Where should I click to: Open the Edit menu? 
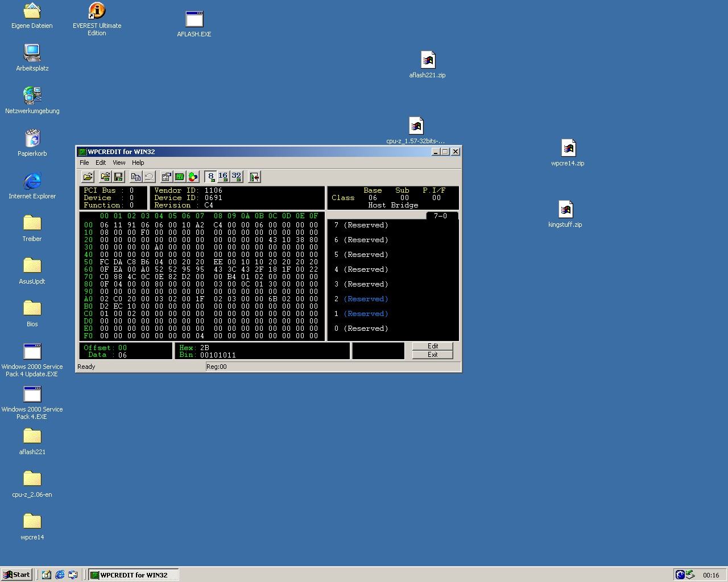pos(101,163)
